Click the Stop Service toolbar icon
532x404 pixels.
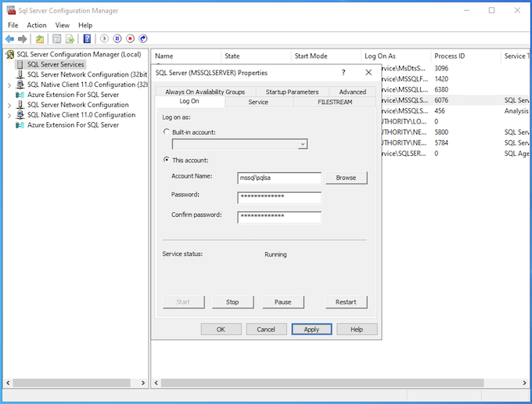(x=131, y=38)
